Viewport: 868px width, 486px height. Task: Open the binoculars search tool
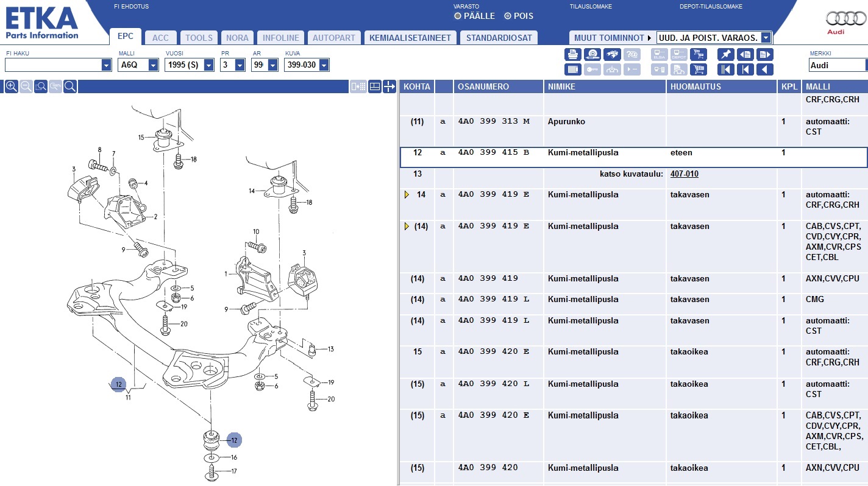(x=612, y=54)
